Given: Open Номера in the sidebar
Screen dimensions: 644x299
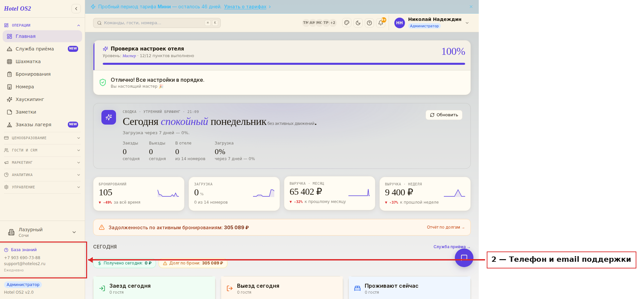Looking at the screenshot, I should pyautogui.click(x=42, y=87).
